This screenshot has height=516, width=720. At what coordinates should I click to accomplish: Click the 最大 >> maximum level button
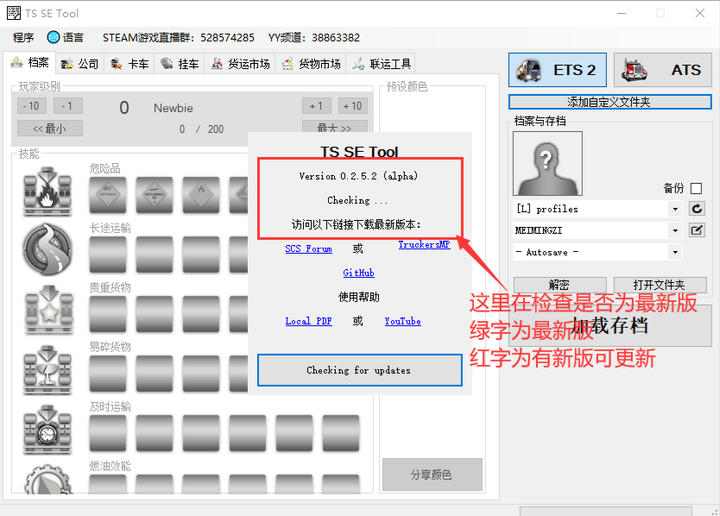(335, 127)
